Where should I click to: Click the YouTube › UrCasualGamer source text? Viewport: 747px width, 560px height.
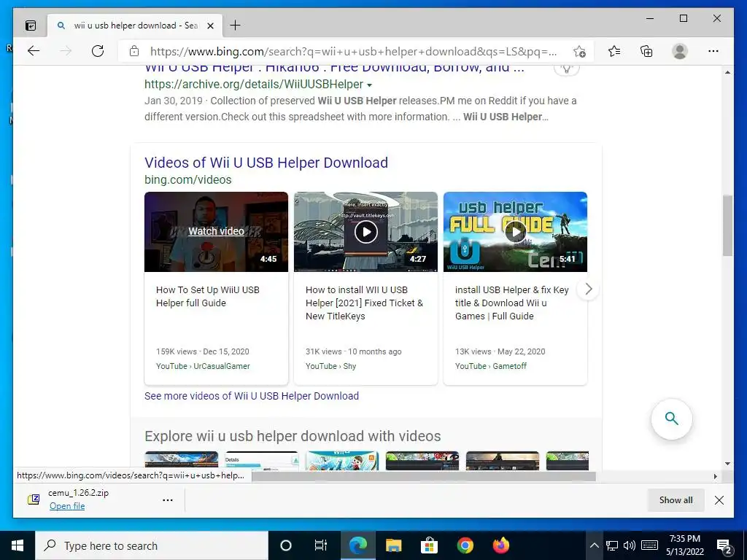[x=203, y=366]
